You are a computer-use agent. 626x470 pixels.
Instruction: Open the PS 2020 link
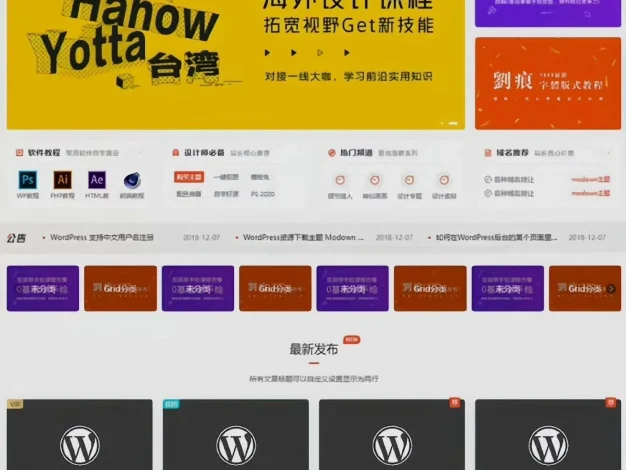[262, 194]
